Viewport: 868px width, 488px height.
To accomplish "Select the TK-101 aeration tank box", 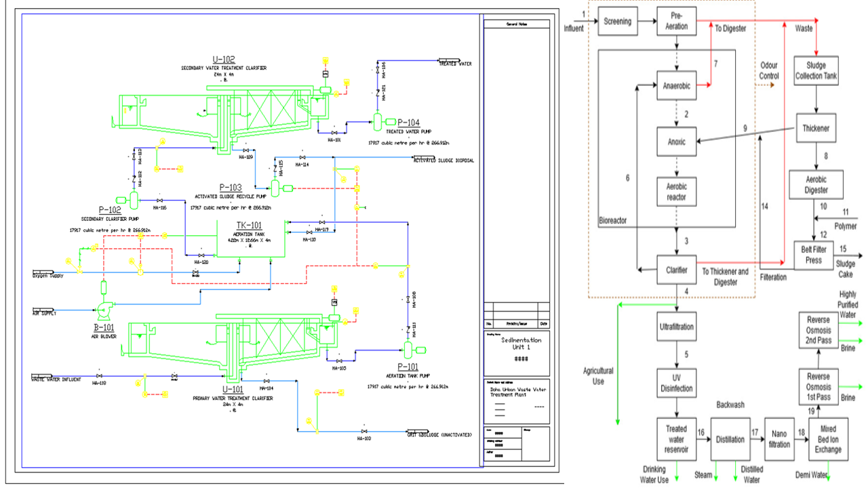I will point(250,239).
